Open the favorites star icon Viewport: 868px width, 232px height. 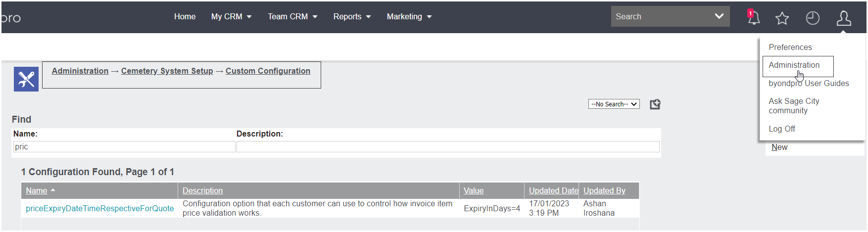[x=782, y=18]
